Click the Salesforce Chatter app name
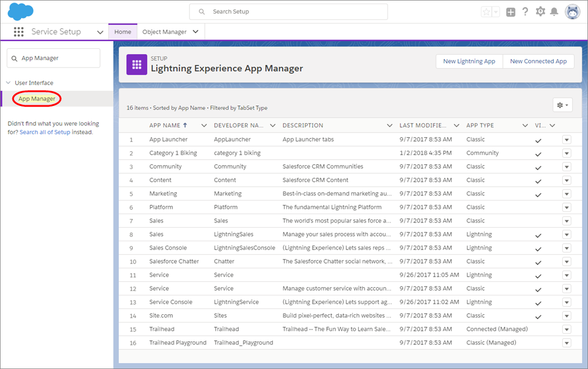 pos(174,261)
